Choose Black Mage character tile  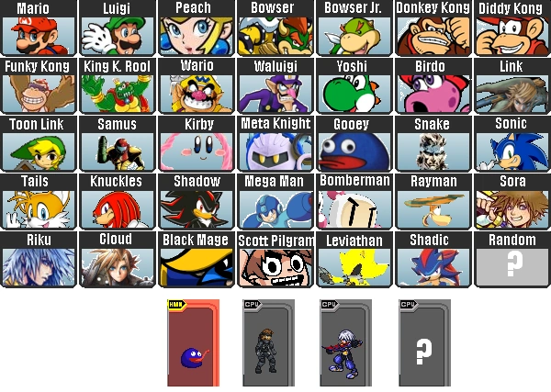pos(197,260)
